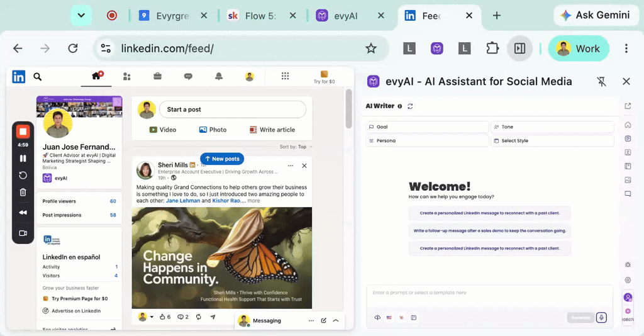Go to evyAI home icon in sidebar
Image resolution: width=644 pixels, height=336 pixels.
pos(628,125)
